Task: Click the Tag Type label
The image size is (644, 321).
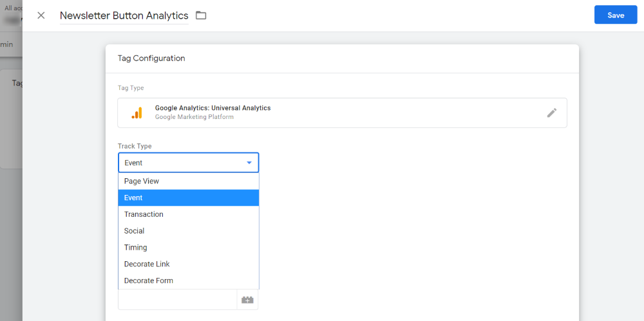Action: coord(131,88)
